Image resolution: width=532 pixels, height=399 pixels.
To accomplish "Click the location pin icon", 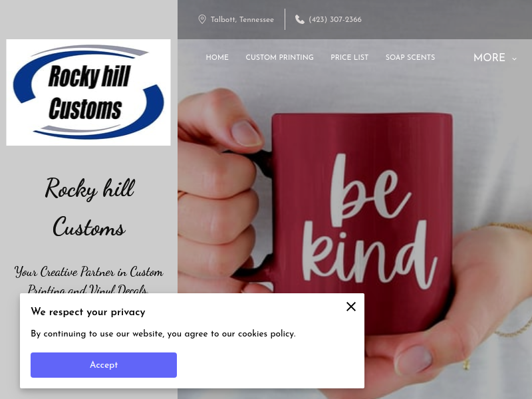I will pos(202,19).
